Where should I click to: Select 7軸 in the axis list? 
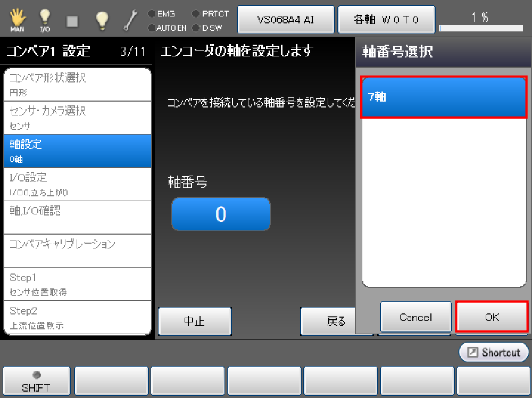tap(444, 97)
